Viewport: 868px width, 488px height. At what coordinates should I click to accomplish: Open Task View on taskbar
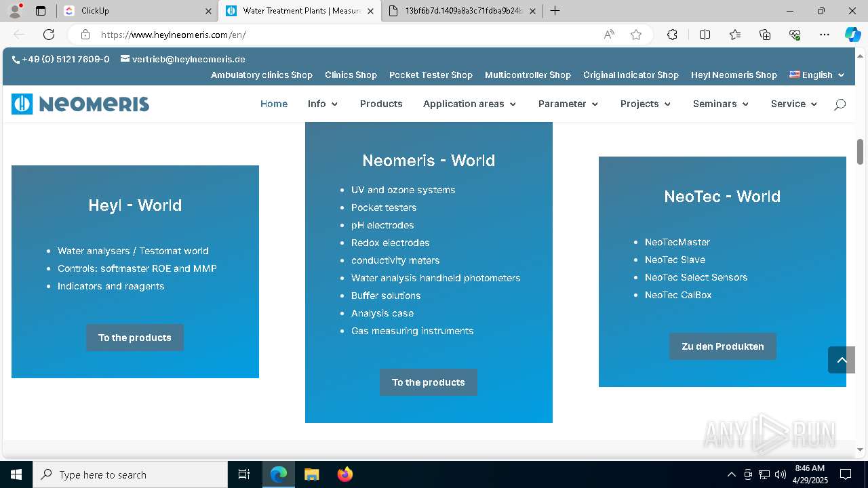point(244,474)
